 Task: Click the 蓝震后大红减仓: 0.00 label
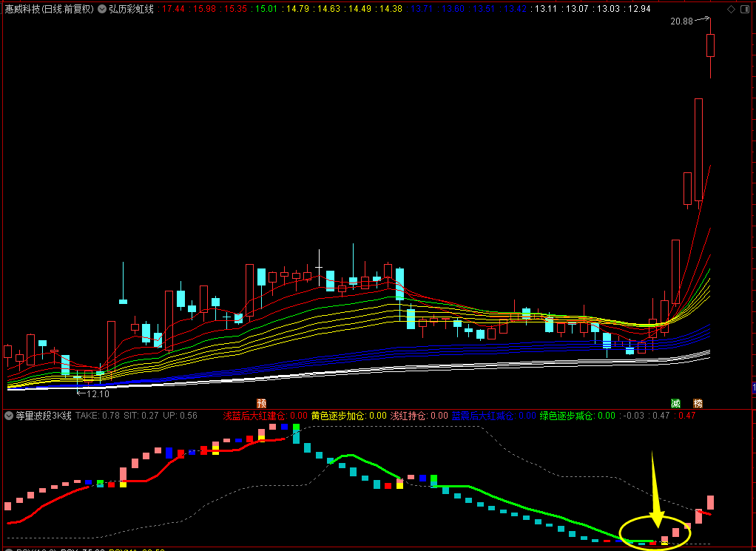tap(493, 416)
